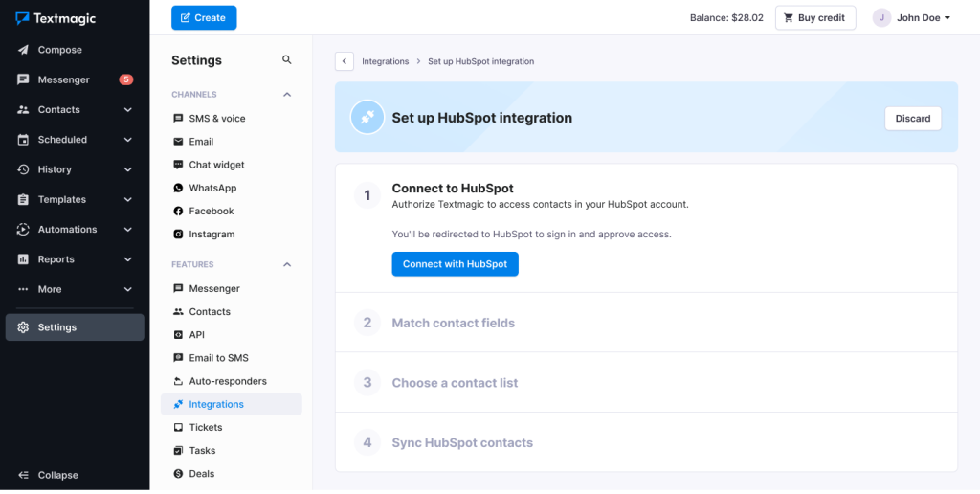980x494 pixels.
Task: Click the Create button
Action: pyautogui.click(x=204, y=17)
